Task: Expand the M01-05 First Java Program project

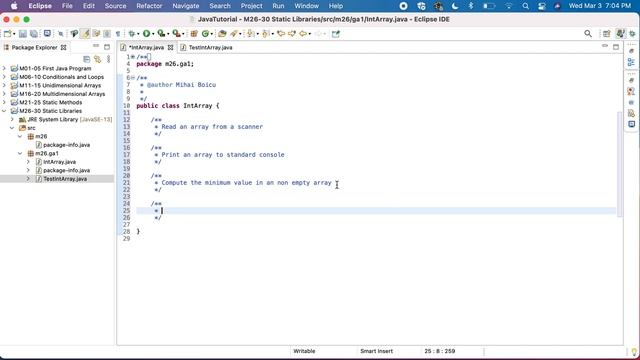Action: (x=4, y=68)
